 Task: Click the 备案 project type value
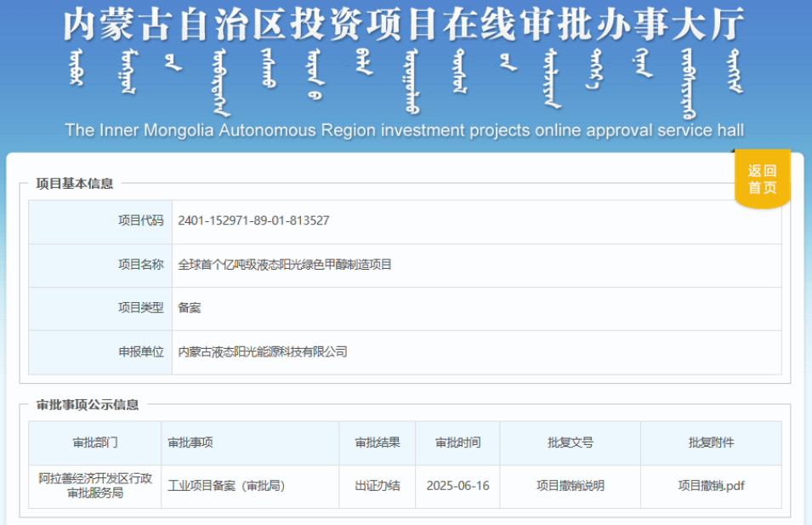[190, 308]
